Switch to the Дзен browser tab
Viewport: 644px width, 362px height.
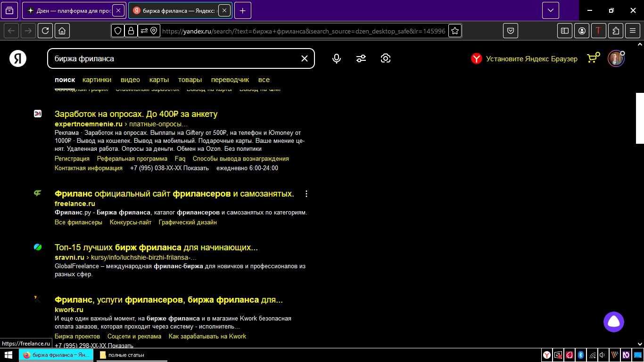73,10
